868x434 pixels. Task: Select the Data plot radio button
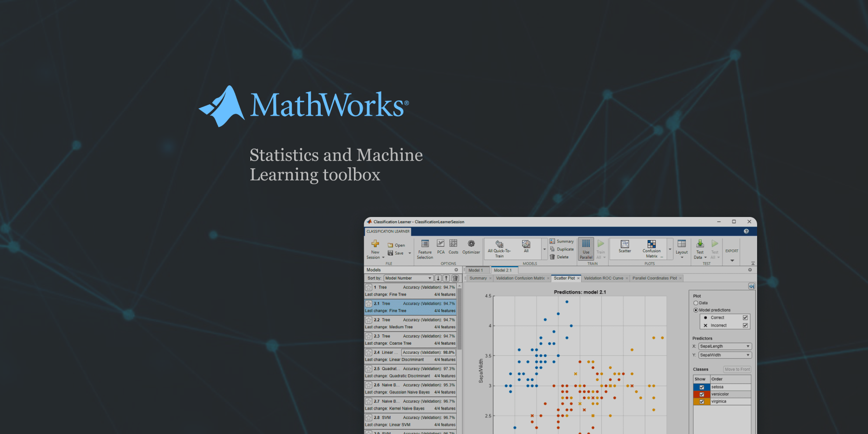[696, 303]
